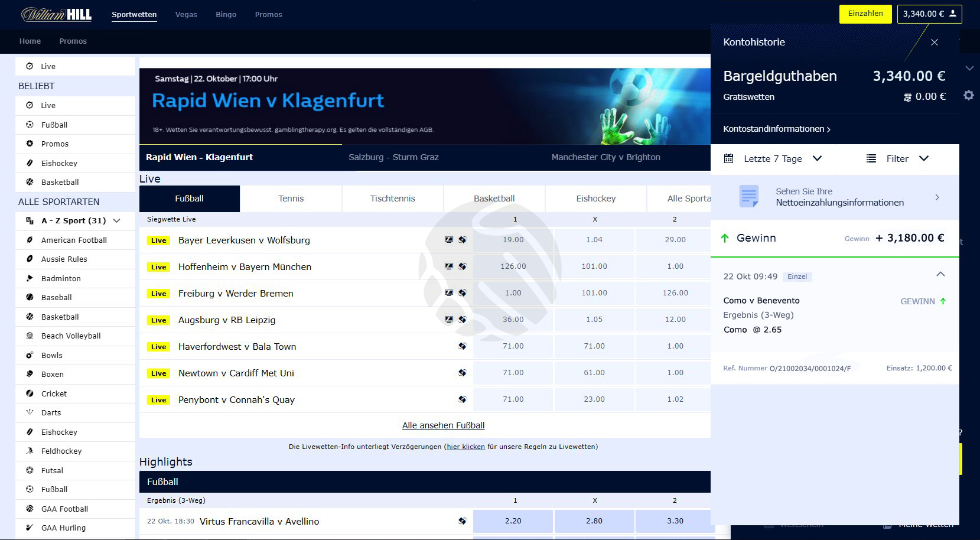The height and width of the screenshot is (540, 980).
Task: Open stats icon for Hoffenheim v Bayern München
Action: (462, 266)
